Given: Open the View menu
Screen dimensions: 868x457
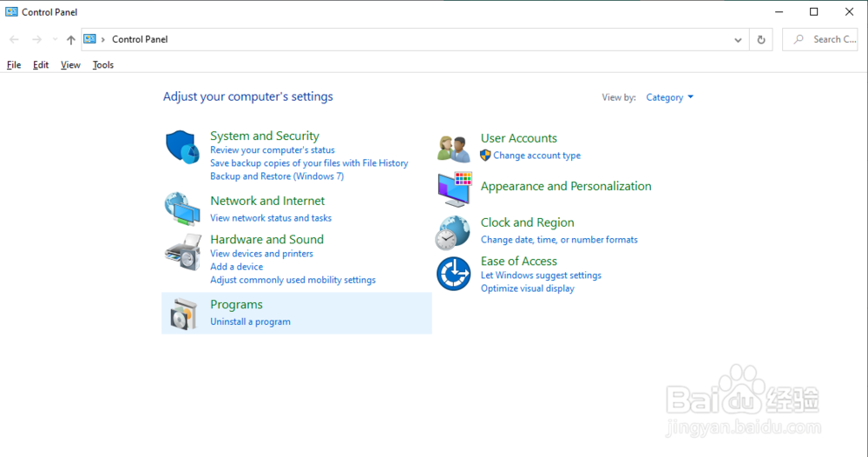Looking at the screenshot, I should click(x=70, y=65).
